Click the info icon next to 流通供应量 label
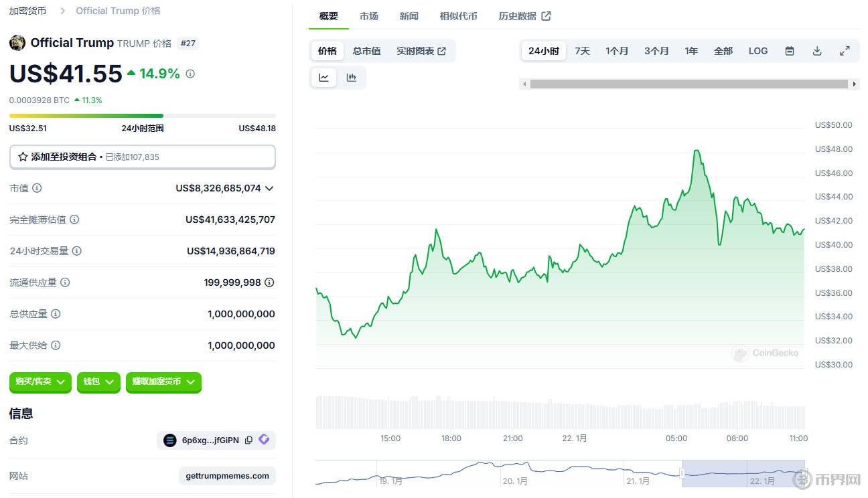Viewport: 868px width, 498px height. 65,282
